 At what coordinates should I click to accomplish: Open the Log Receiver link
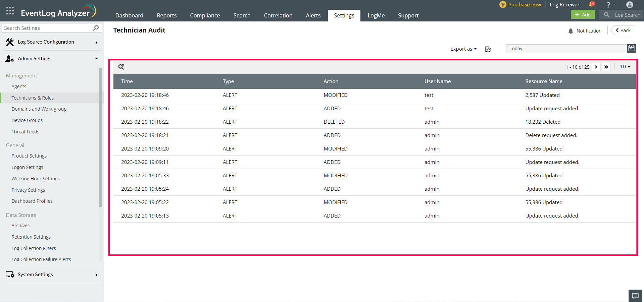(564, 5)
